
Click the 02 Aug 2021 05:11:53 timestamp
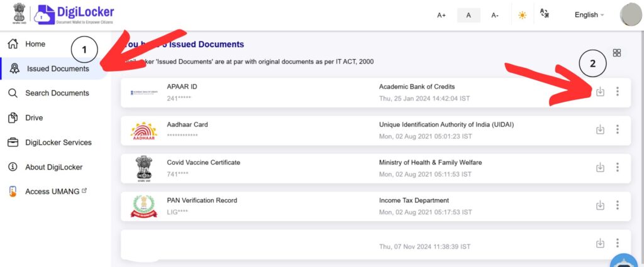pos(425,174)
